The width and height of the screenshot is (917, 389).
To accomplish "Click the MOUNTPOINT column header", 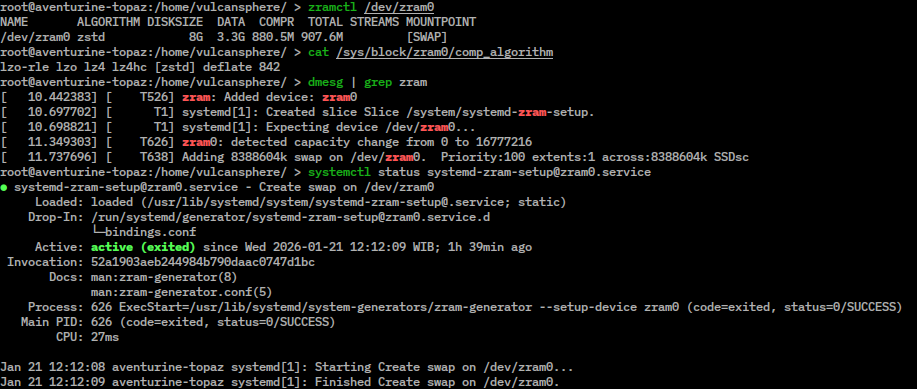I will 441,22.
